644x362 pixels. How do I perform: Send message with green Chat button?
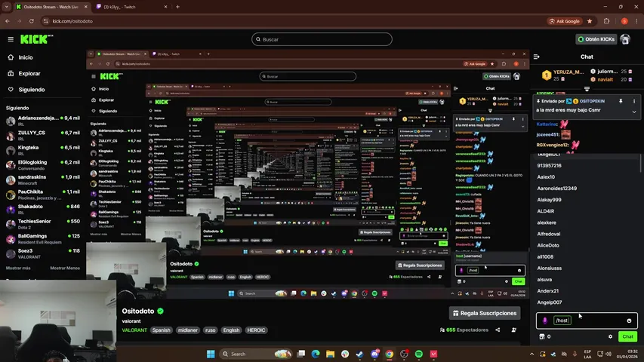coord(627,336)
